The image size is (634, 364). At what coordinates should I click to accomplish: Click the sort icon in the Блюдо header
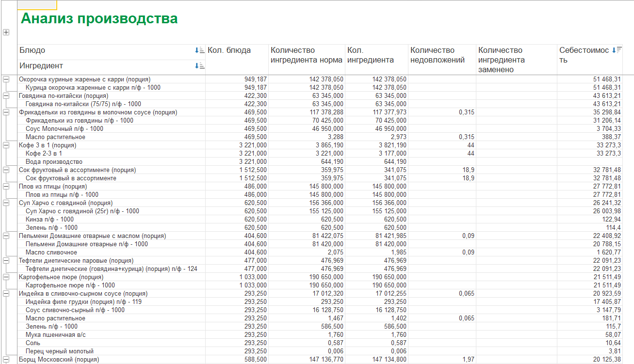[x=199, y=50]
